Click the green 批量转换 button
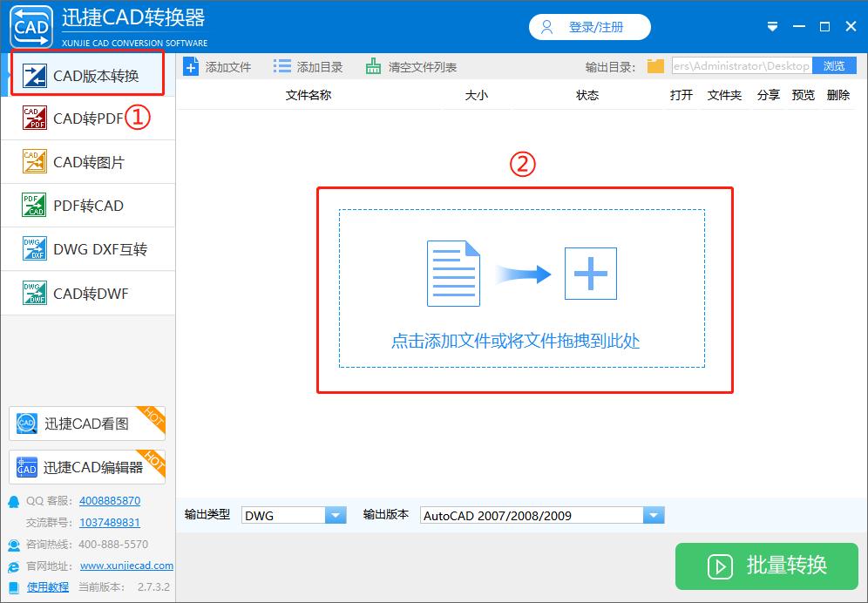This screenshot has height=603, width=868. pyautogui.click(x=766, y=566)
